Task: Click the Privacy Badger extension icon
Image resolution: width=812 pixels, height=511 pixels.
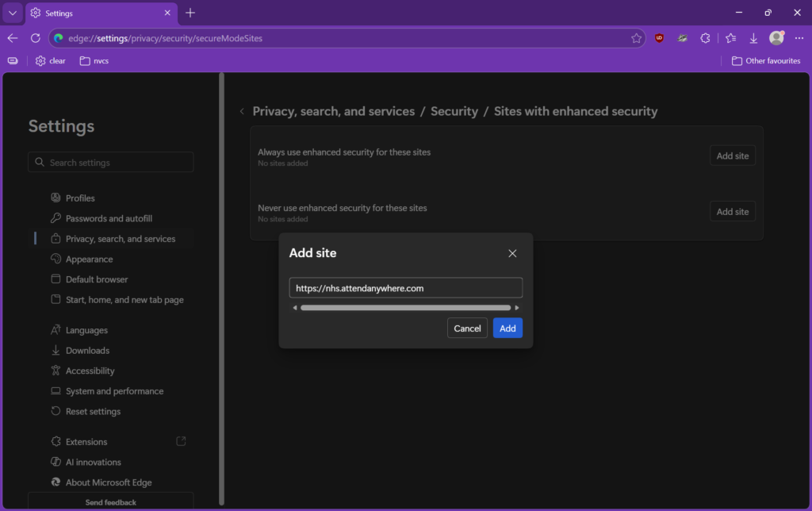Action: click(x=682, y=37)
